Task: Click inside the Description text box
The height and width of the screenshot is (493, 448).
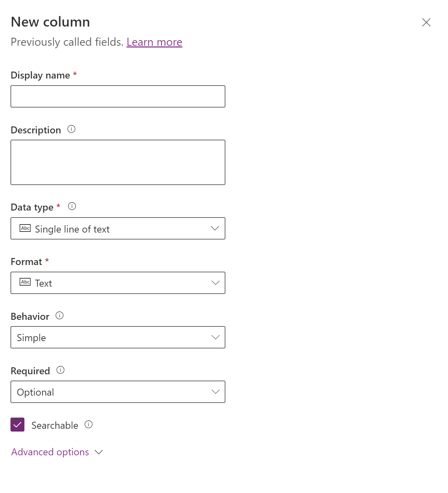Action: (x=118, y=162)
